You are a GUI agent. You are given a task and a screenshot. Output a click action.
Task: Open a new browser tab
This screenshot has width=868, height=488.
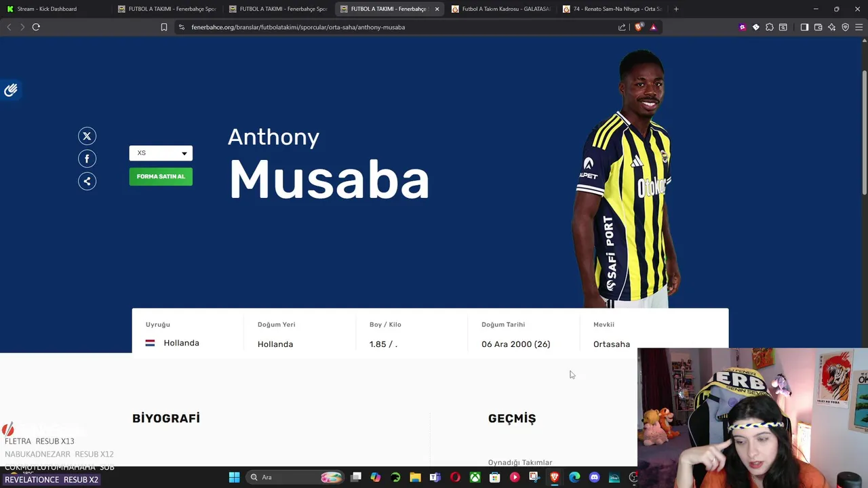(676, 9)
